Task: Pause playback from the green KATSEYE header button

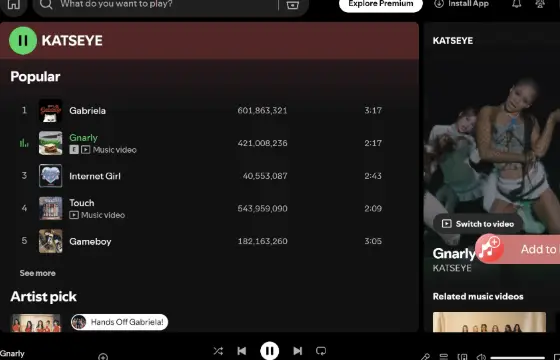Action: pos(23,41)
